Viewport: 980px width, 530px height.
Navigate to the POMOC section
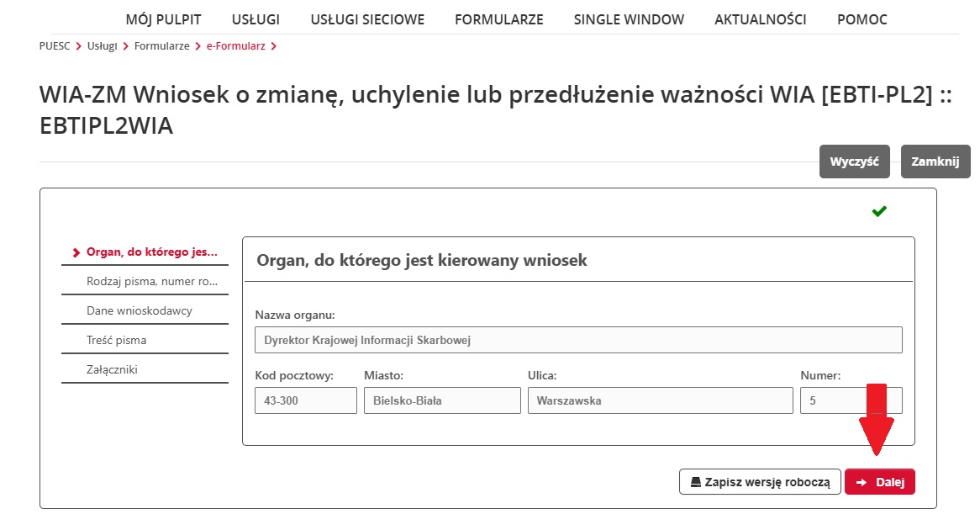click(861, 19)
